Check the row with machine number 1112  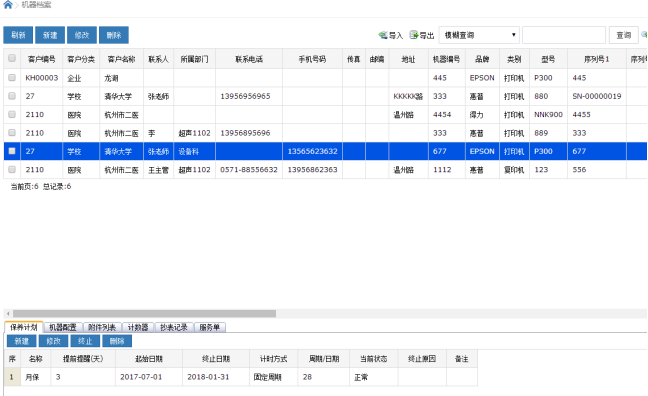[12, 169]
